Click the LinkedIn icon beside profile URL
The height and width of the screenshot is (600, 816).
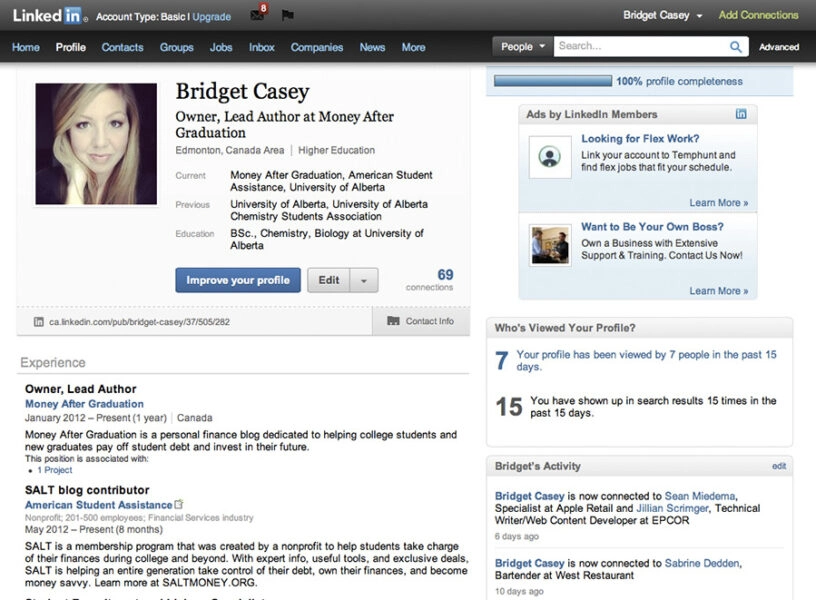click(x=39, y=322)
